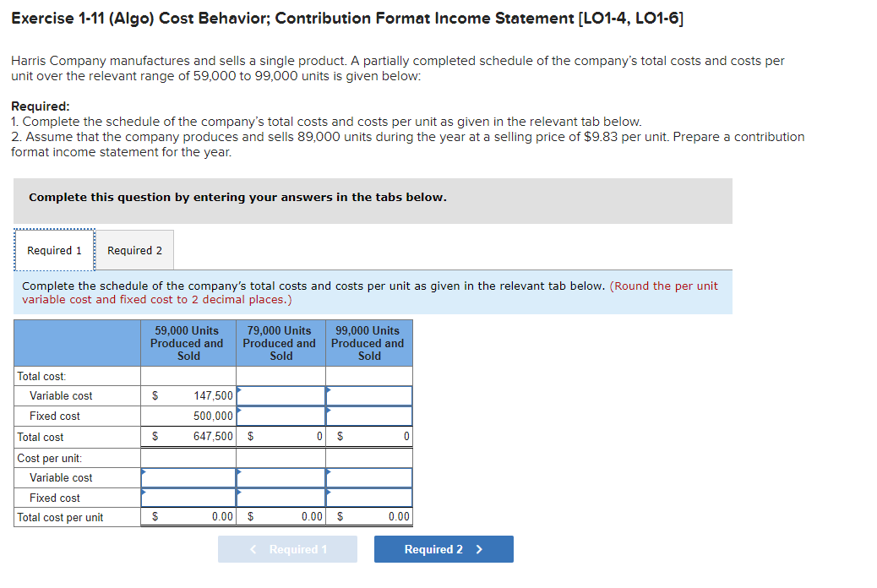877x588 pixels.
Task: Click per-unit variable cost field for 59,000 units
Action: tap(188, 477)
